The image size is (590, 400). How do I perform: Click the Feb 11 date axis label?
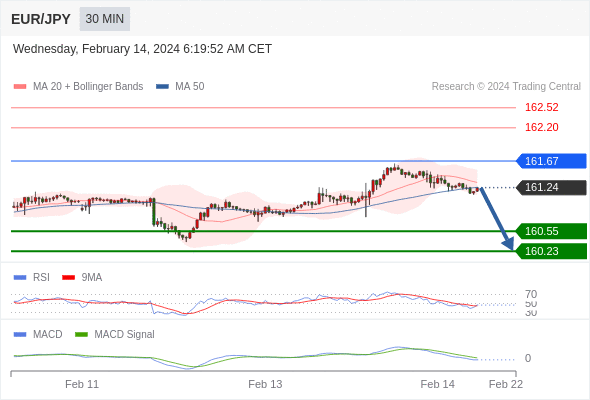pos(82,384)
